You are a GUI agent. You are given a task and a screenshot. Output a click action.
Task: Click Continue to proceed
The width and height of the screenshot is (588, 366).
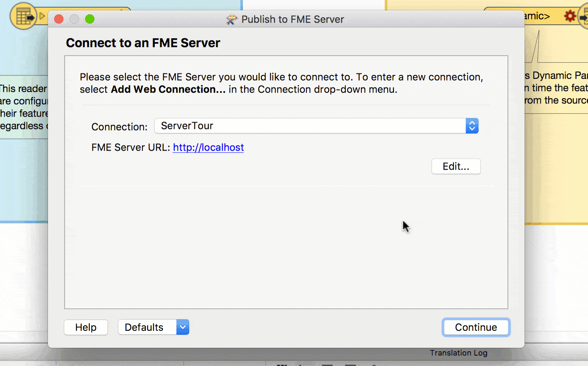tap(476, 327)
